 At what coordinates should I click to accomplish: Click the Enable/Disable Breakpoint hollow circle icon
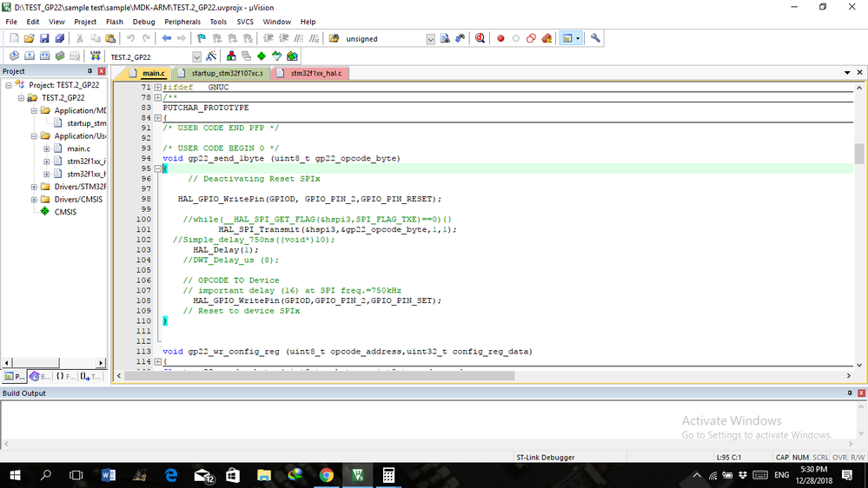tap(516, 39)
